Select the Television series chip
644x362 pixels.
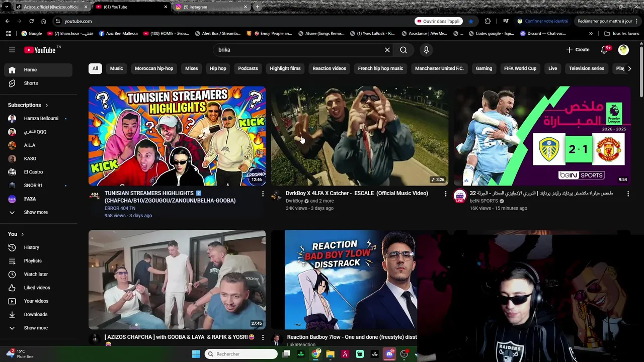(587, 68)
